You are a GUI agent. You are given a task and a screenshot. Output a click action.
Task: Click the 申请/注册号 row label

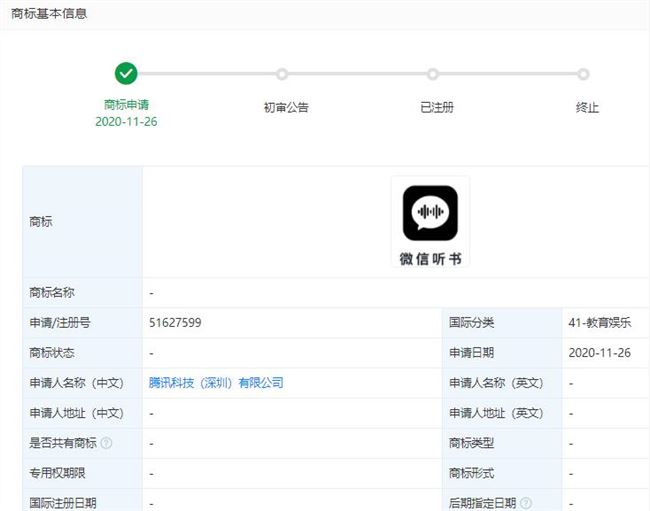point(60,322)
